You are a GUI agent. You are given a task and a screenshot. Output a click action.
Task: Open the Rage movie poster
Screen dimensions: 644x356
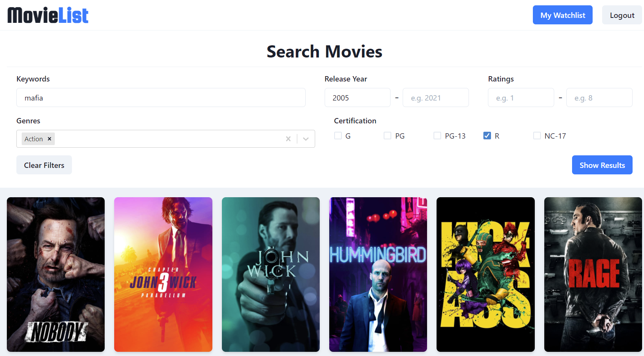tap(593, 275)
